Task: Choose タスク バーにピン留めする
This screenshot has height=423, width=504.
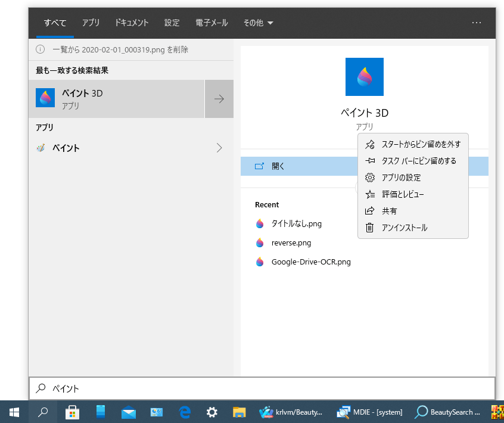Action: pyautogui.click(x=413, y=161)
